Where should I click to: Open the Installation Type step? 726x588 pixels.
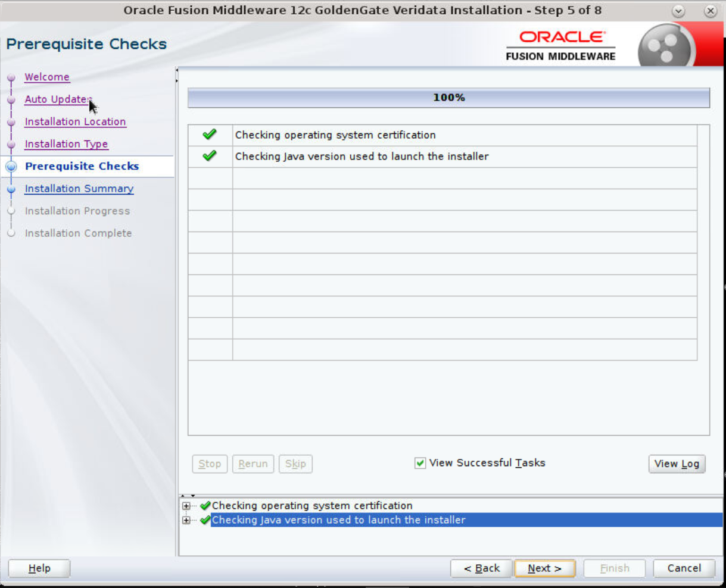click(x=66, y=144)
